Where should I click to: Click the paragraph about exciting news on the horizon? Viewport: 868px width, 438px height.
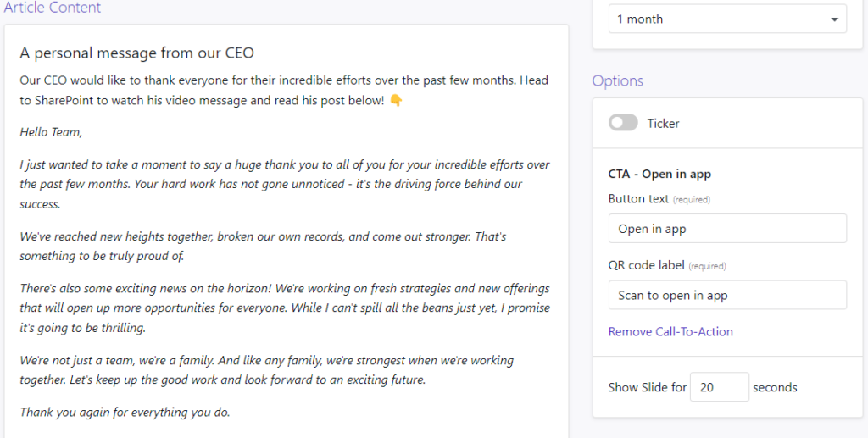coord(285,308)
